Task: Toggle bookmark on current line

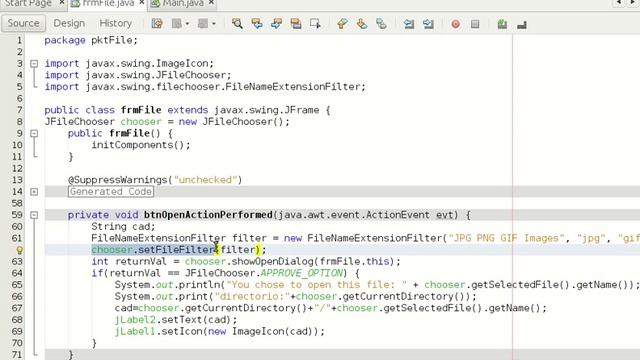Action: 381,24
